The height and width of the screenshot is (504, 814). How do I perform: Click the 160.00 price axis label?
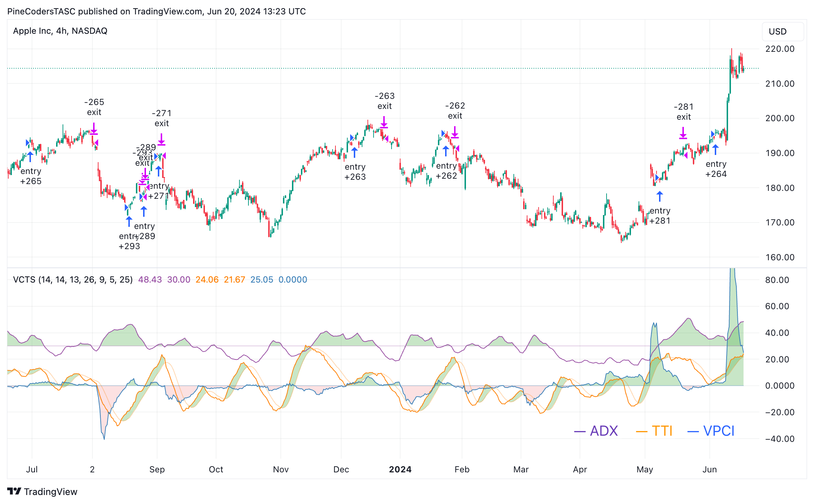click(780, 257)
